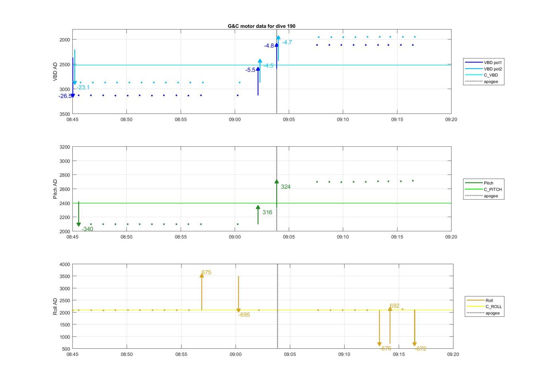Click the 'Pitch AD' y-axis label
The width and height of the screenshot is (557, 392).
(55, 189)
